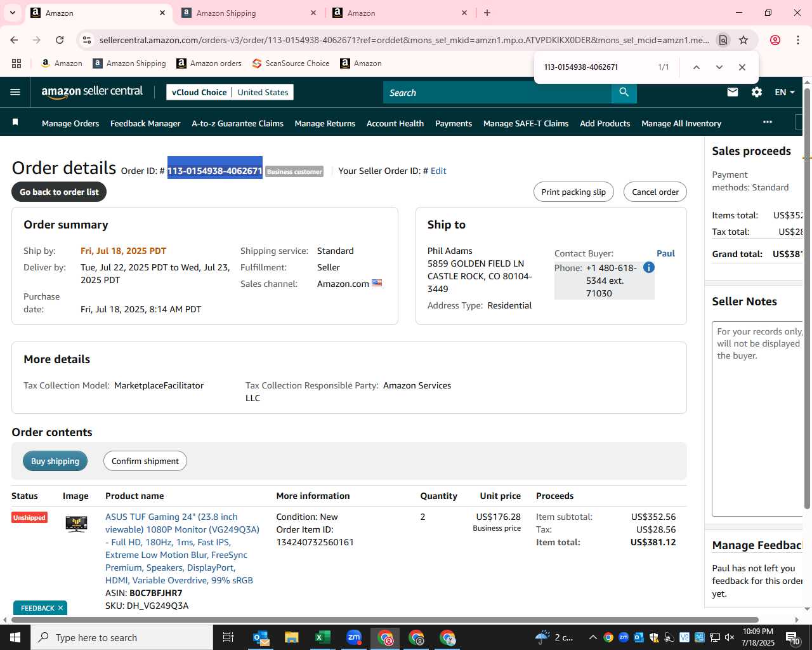Open Feedback Manager menu item

[145, 123]
